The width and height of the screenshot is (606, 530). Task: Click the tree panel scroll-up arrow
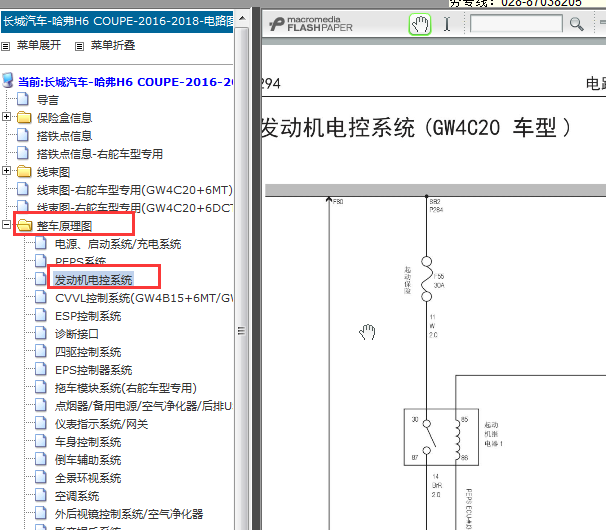242,18
